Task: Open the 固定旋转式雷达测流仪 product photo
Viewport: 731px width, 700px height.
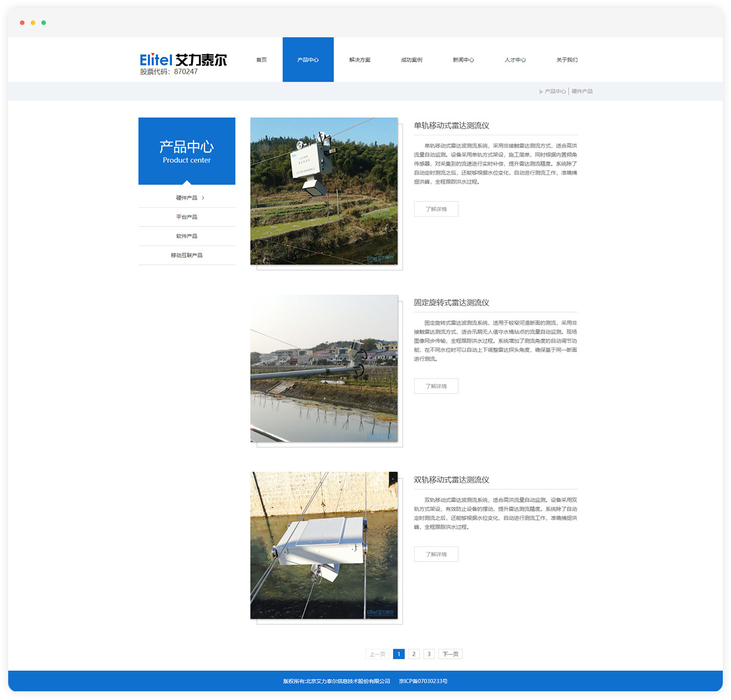Action: 324,368
